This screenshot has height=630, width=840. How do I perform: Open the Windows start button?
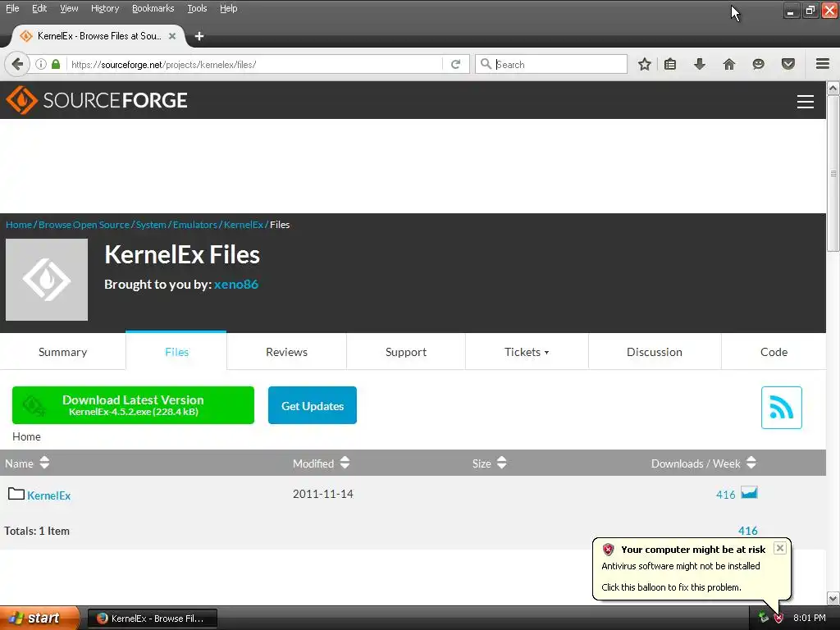point(39,618)
